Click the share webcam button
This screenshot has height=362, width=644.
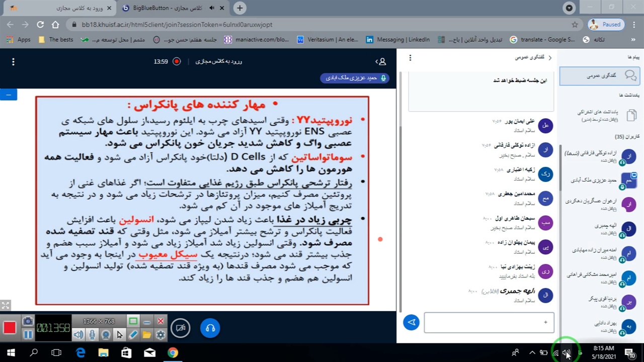pos(180,328)
